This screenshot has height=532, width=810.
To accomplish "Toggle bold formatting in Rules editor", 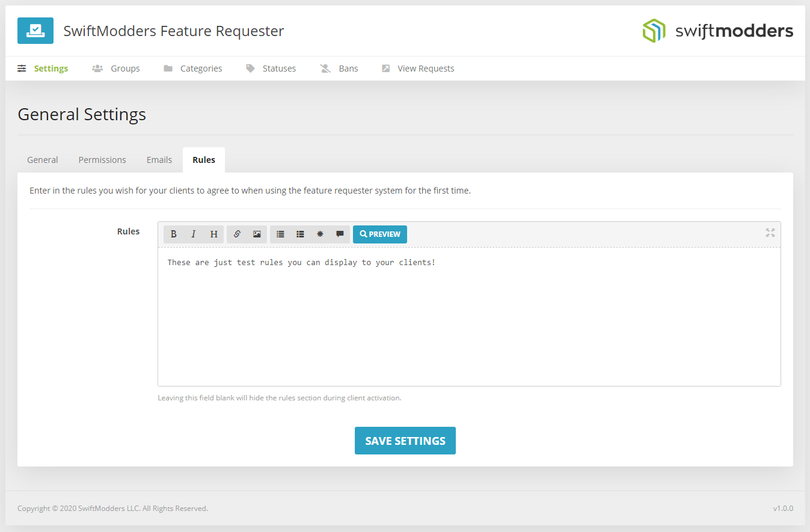I will coord(174,234).
